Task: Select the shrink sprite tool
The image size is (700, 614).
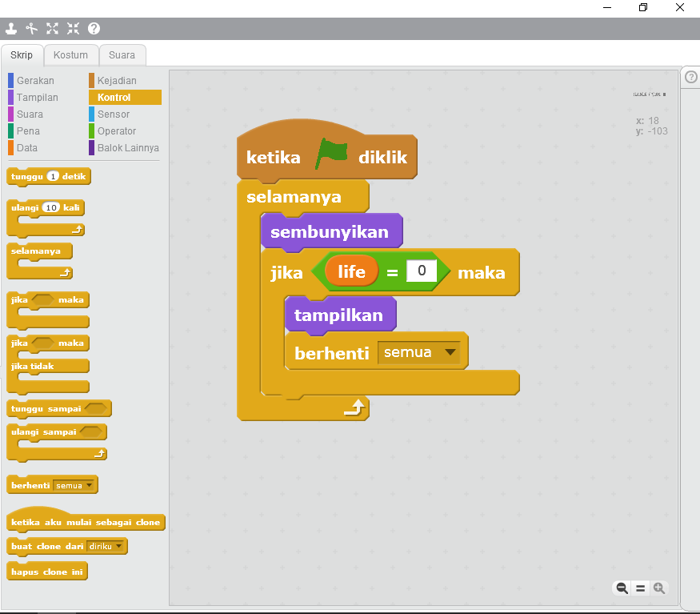Action: coord(73,29)
